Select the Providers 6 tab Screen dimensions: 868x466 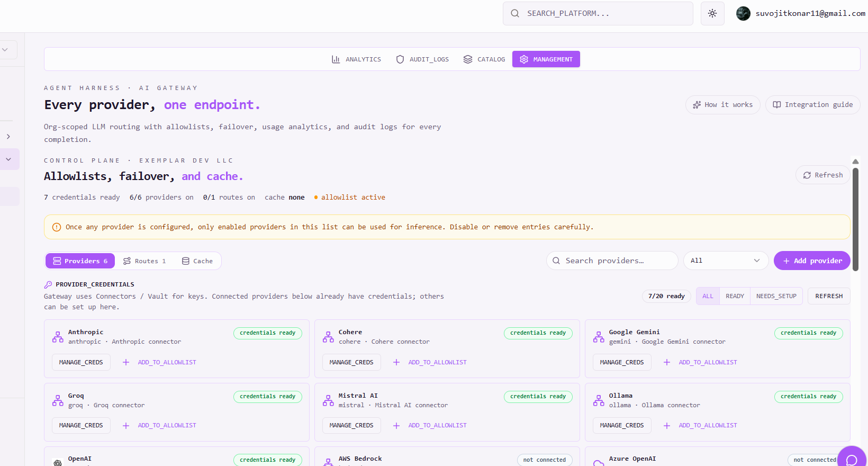(x=80, y=261)
